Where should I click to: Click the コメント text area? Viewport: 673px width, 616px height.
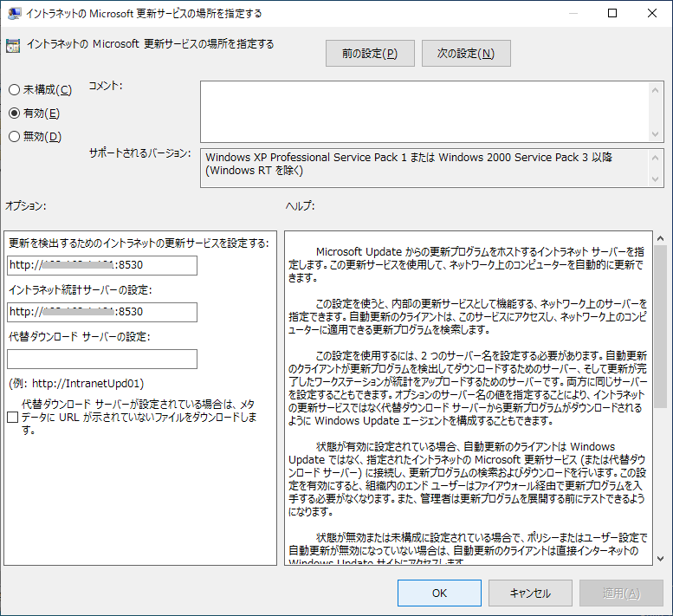click(424, 112)
